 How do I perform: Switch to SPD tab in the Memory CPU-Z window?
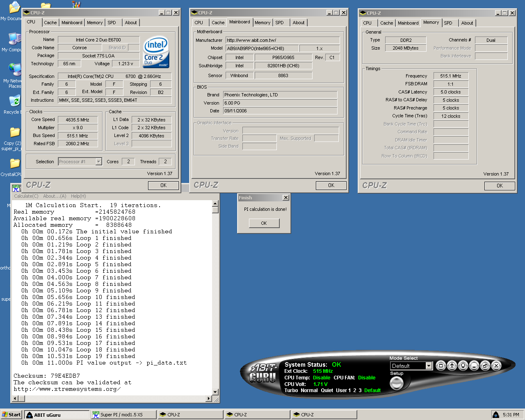[x=448, y=23]
